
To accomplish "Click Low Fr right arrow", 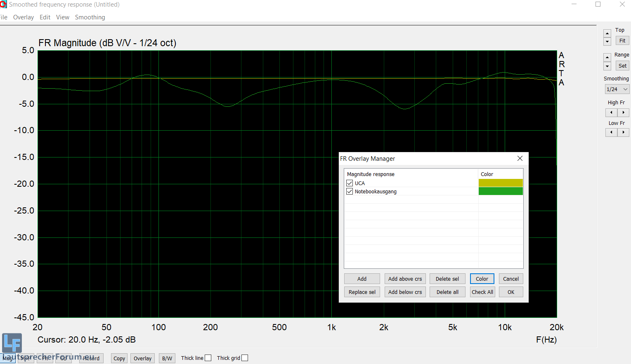I will click(623, 132).
